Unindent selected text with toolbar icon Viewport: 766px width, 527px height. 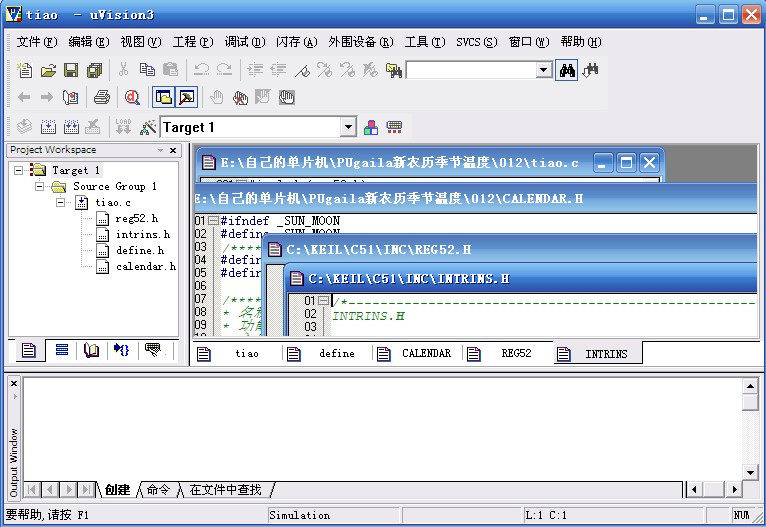point(278,70)
